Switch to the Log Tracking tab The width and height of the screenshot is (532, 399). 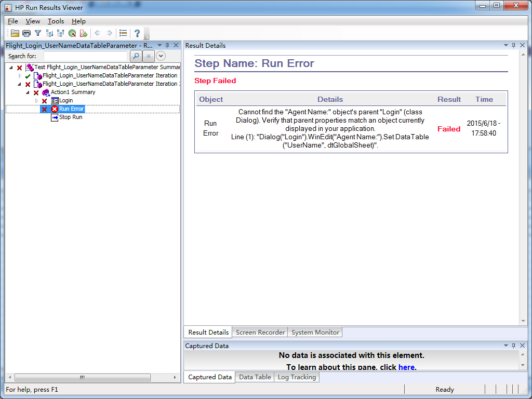coord(297,377)
